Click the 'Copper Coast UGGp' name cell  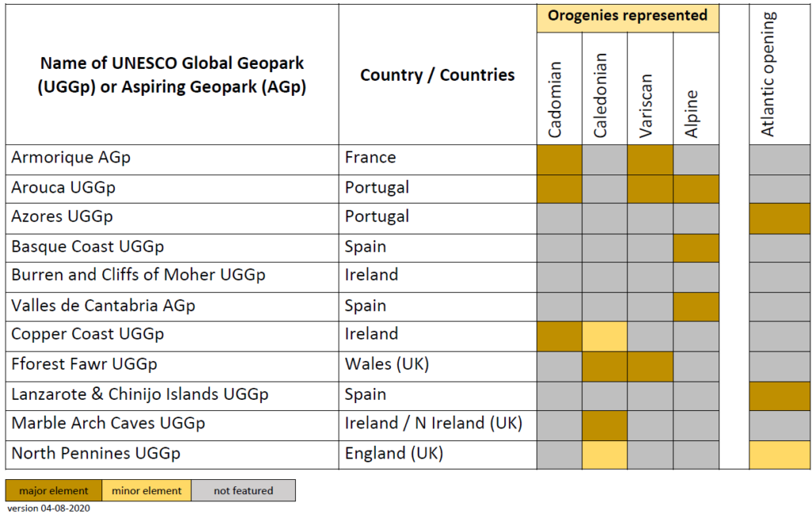[x=172, y=336]
